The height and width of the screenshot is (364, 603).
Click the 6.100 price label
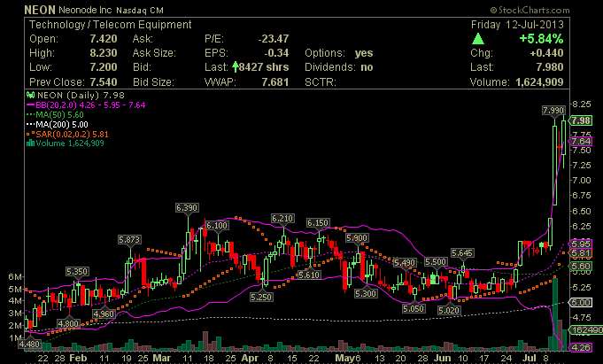(x=217, y=226)
